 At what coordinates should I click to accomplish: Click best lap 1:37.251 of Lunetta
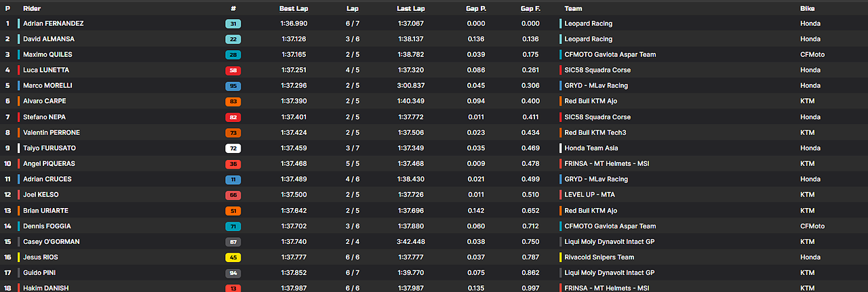point(293,70)
